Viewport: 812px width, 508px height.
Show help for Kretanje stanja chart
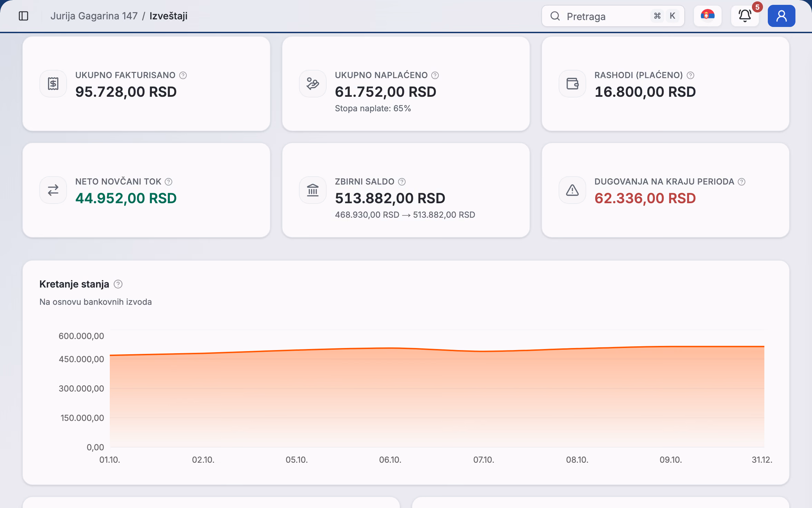(118, 284)
